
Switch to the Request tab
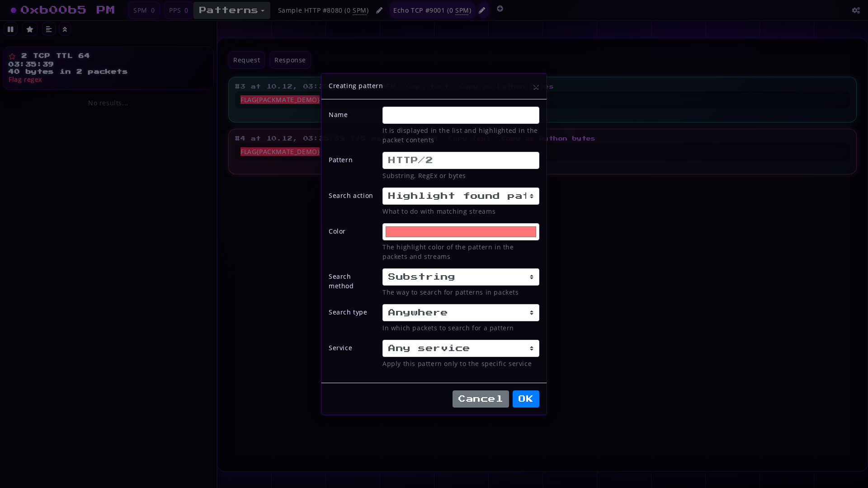(x=246, y=60)
